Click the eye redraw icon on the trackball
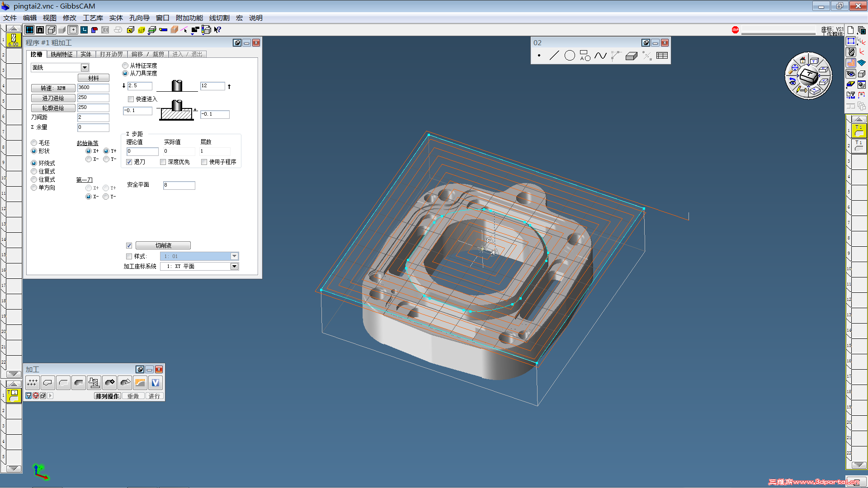Viewport: 868px width, 488px height. [793, 82]
